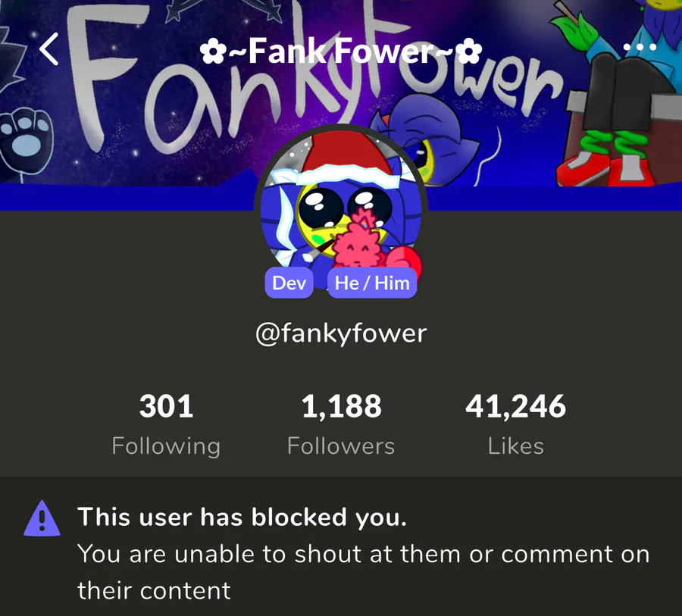Go back using the left chevron

pos(49,49)
